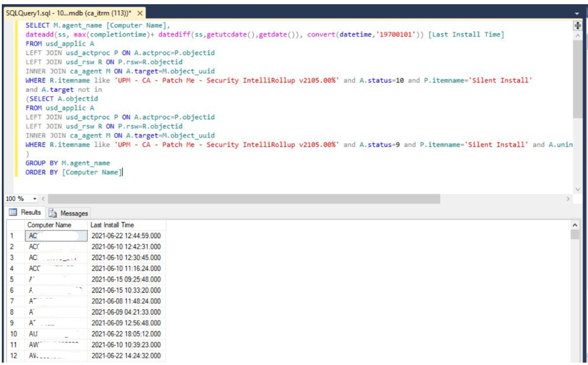Click the results grid vertical scrollbar thumb
Viewport: 588px width, 365px height.
(575, 236)
